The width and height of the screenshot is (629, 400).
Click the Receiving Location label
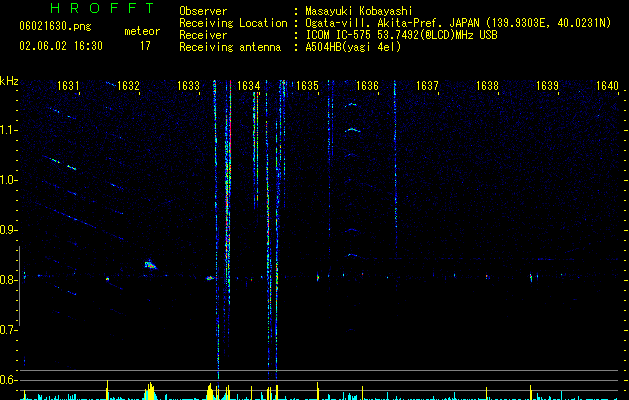[x=233, y=23]
